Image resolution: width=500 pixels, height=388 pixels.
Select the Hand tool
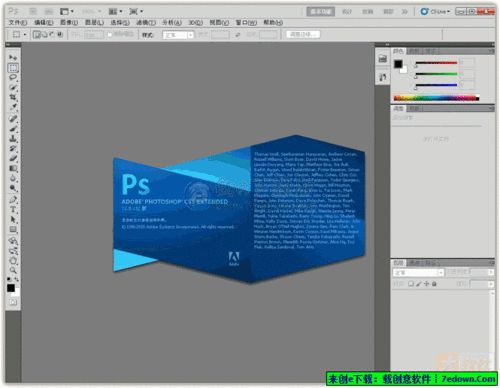click(x=13, y=260)
